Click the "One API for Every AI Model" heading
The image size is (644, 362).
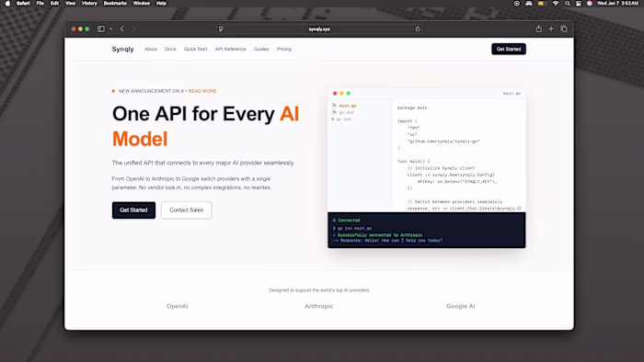(x=205, y=126)
